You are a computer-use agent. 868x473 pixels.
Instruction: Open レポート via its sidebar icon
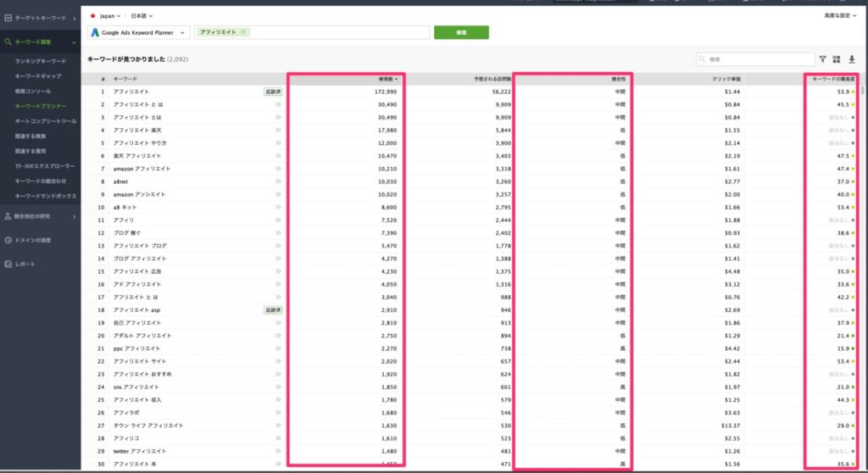(x=8, y=264)
